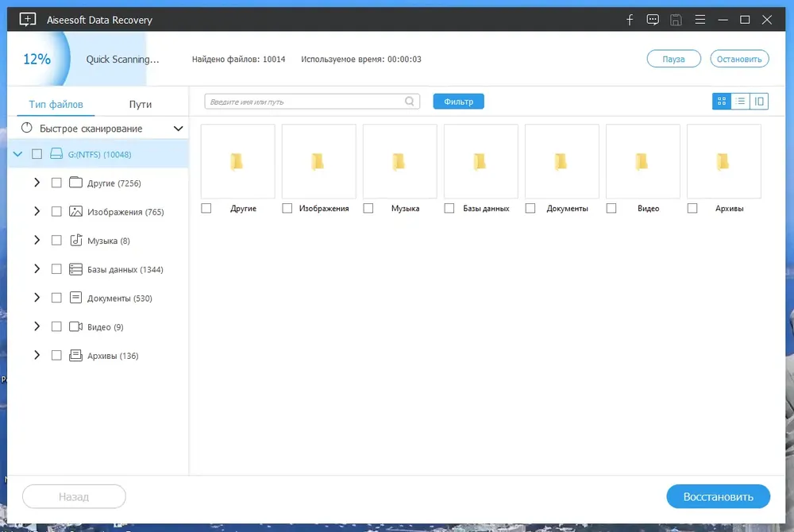
Task: Click the Архивы icon in tree
Action: 75,356
